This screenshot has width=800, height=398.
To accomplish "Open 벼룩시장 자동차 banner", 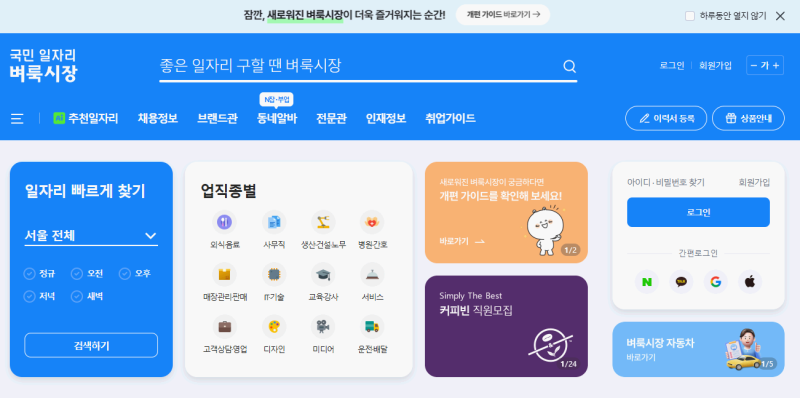I will click(698, 350).
